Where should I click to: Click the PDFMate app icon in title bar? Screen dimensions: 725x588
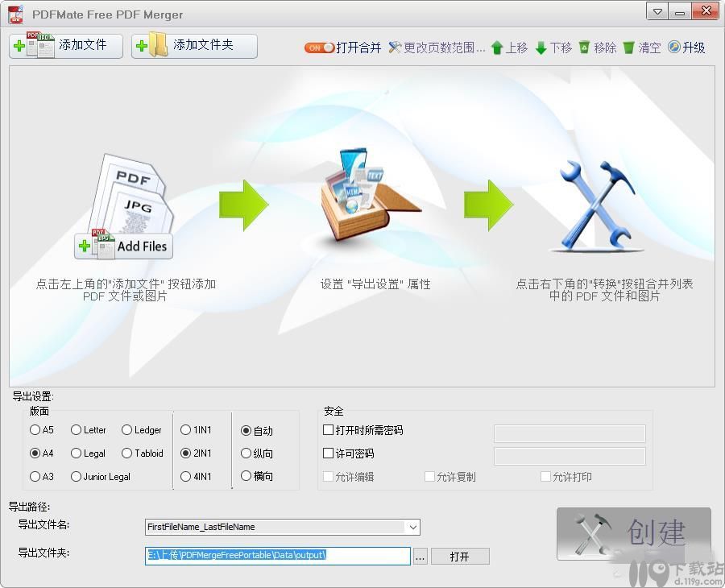pyautogui.click(x=16, y=14)
